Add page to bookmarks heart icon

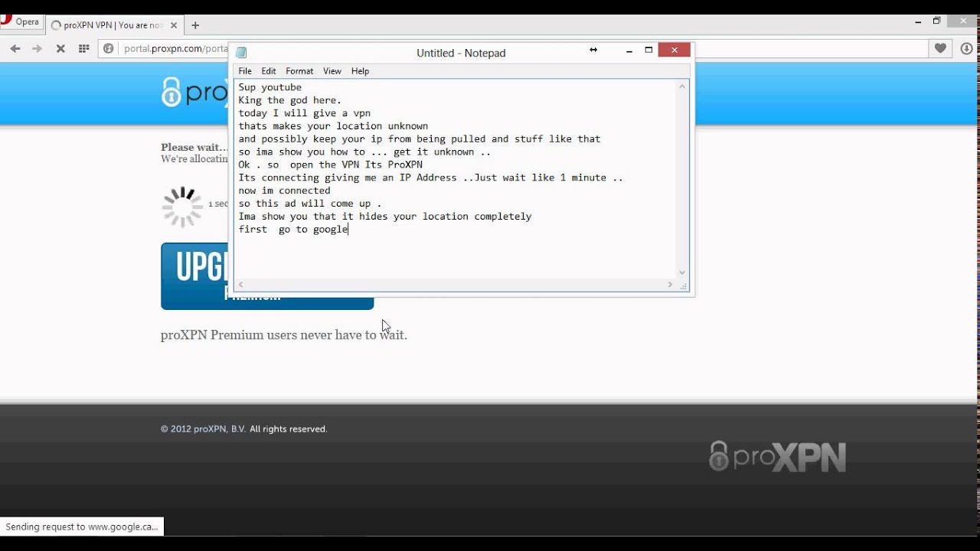940,48
